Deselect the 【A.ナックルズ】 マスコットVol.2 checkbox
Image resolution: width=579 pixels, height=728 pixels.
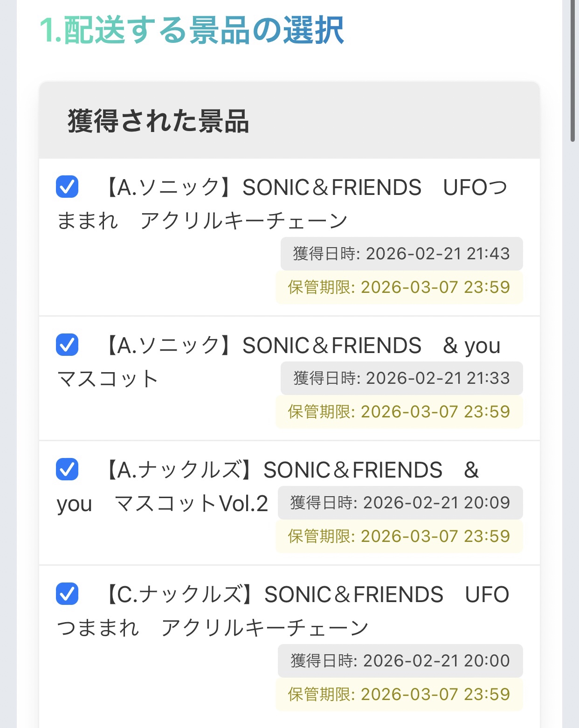[x=67, y=470]
